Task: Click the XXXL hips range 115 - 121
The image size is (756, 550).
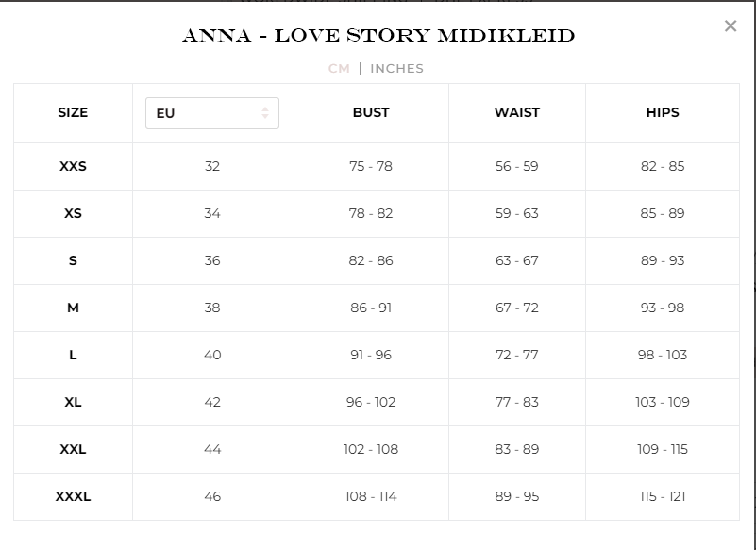Action: (x=663, y=496)
